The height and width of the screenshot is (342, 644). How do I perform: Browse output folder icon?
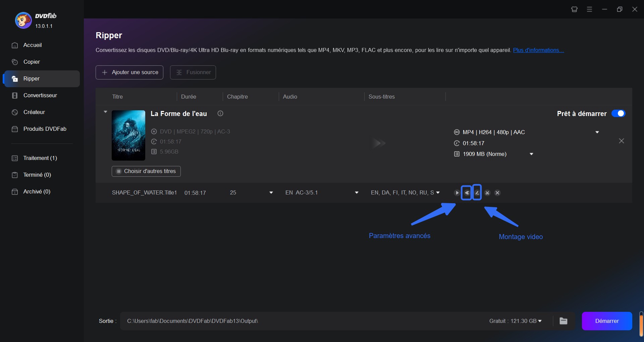(x=563, y=321)
